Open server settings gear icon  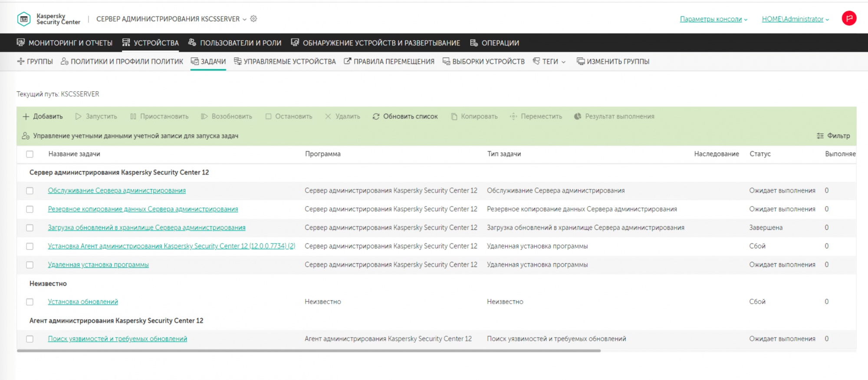click(x=254, y=19)
